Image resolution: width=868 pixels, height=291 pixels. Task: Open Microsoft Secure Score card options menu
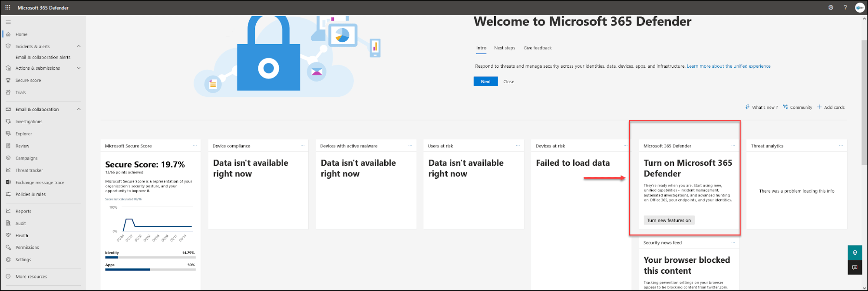tap(195, 146)
